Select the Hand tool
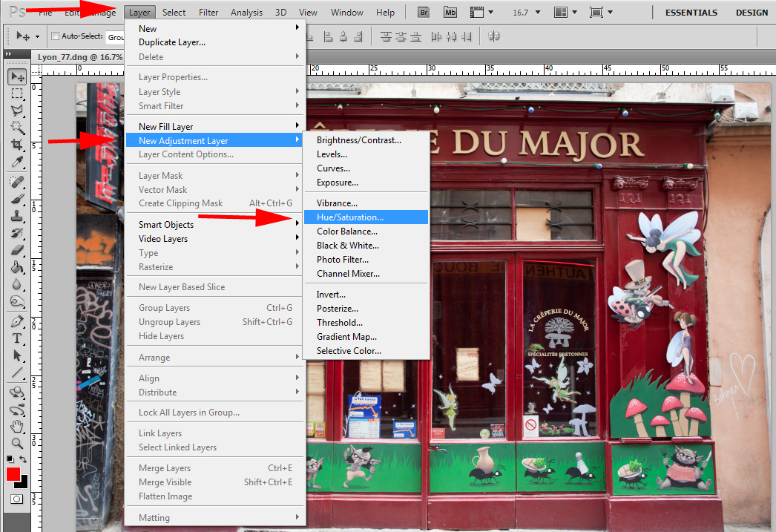The width and height of the screenshot is (776, 532). click(x=17, y=427)
